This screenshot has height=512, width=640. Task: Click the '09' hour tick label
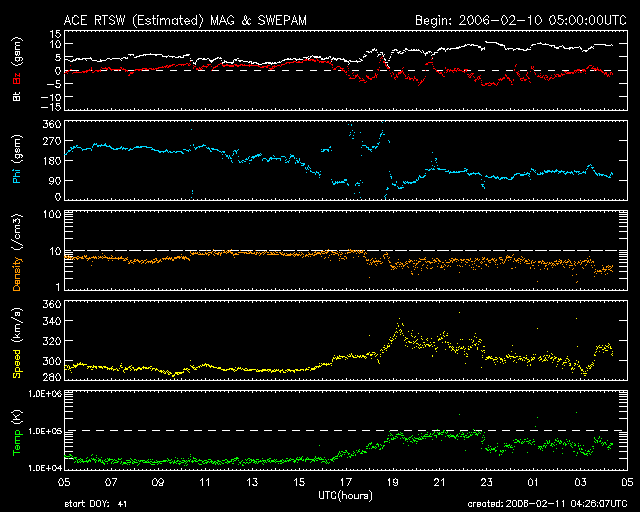tap(158, 482)
